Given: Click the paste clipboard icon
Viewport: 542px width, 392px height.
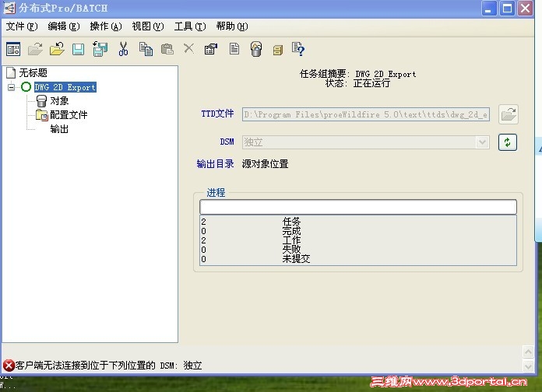Looking at the screenshot, I should (167, 49).
